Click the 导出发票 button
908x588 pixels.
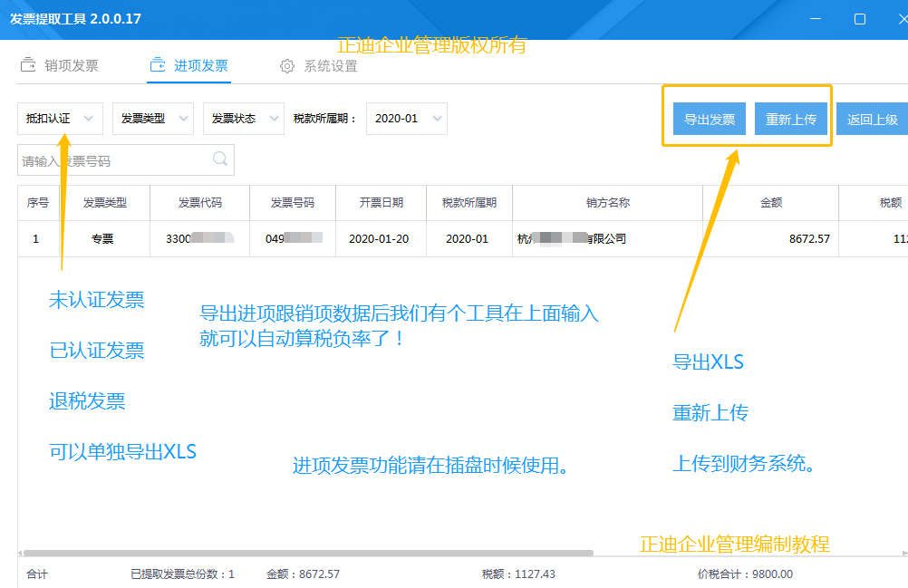710,120
